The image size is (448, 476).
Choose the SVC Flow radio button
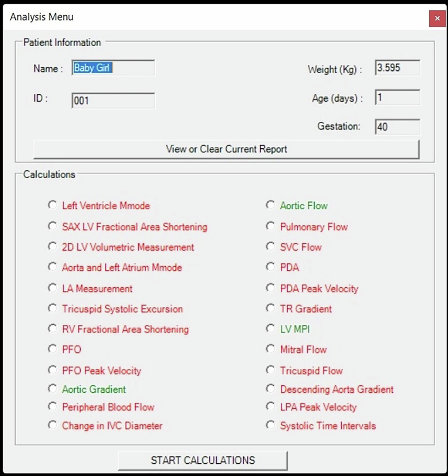(270, 247)
